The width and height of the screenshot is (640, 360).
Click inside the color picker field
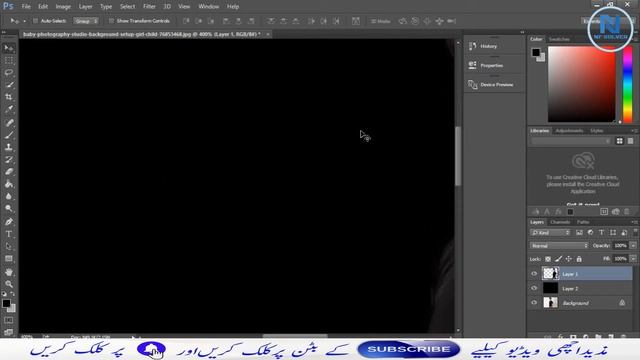581,84
